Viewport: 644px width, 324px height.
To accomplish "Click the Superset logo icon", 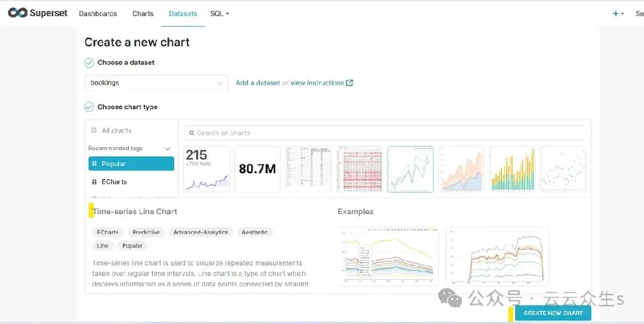I will (17, 13).
